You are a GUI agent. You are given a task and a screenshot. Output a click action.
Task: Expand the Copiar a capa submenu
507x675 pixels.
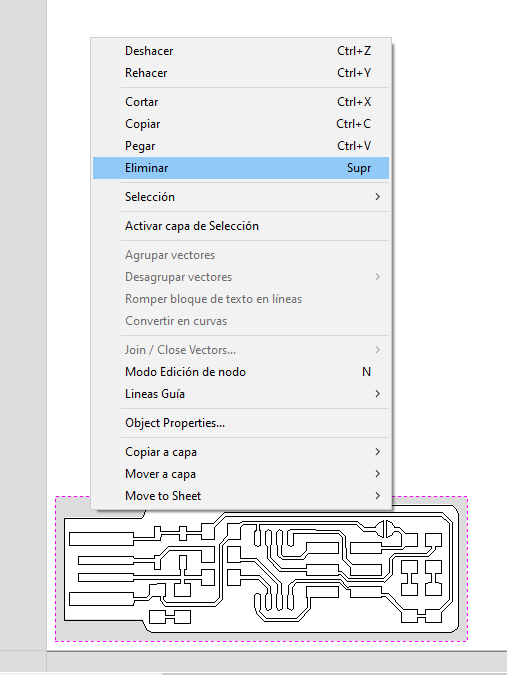[241, 452]
